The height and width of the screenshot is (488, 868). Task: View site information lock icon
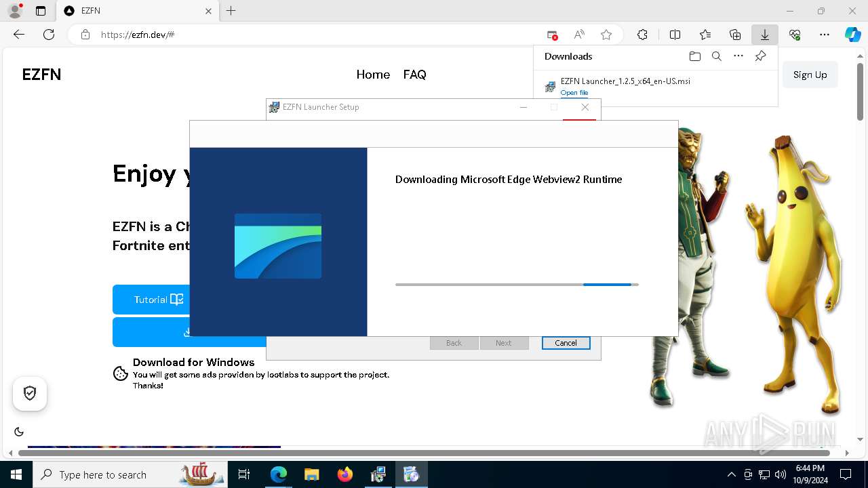coord(85,35)
